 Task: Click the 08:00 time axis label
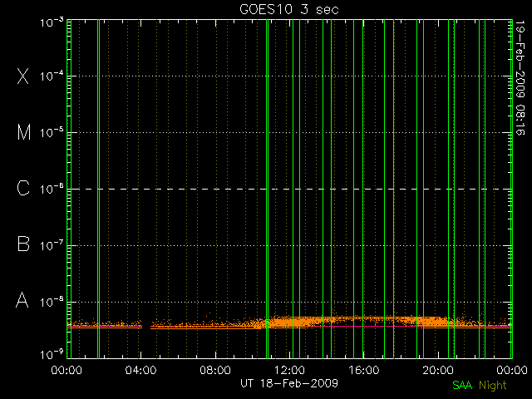click(215, 370)
